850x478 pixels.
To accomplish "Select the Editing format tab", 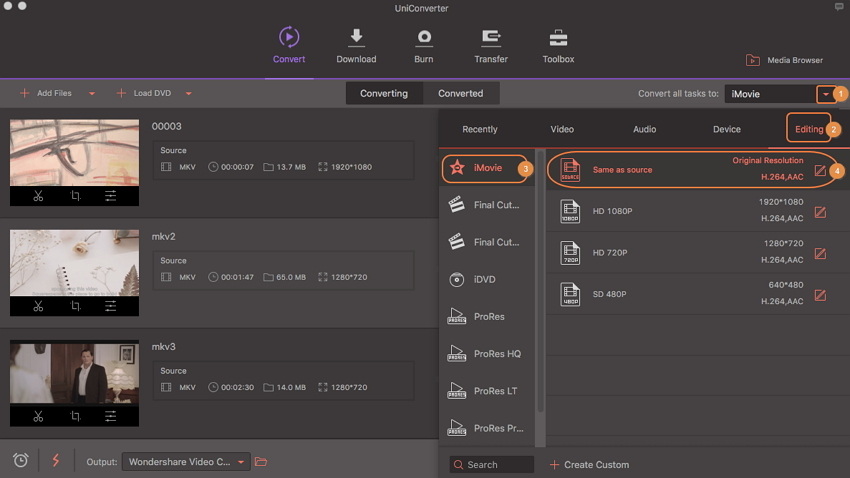I will click(x=809, y=129).
